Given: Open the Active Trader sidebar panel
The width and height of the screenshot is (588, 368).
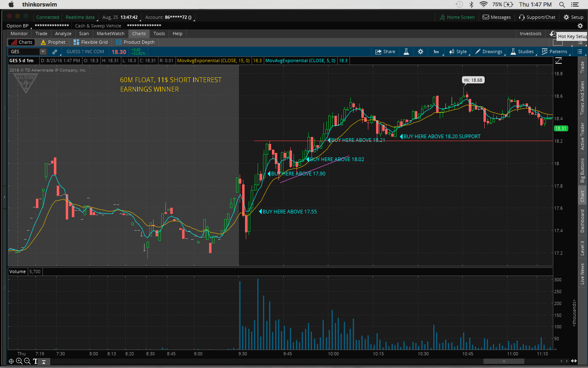Looking at the screenshot, I should pos(582,136).
